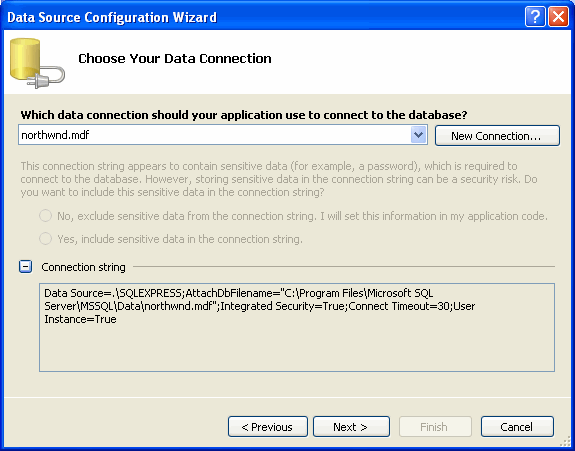Open the data connection dropdown arrow
Screen dimensions: 575x451
(418, 135)
